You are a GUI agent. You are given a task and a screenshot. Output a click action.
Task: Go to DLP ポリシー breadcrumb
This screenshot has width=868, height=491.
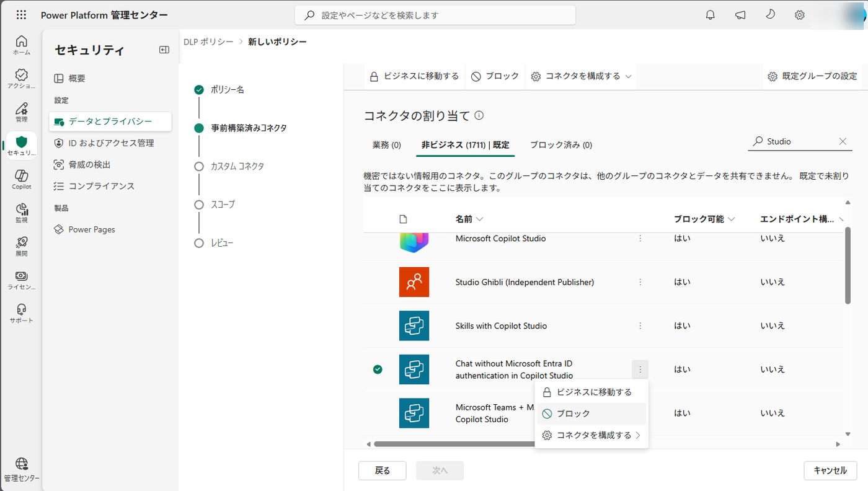(x=208, y=42)
